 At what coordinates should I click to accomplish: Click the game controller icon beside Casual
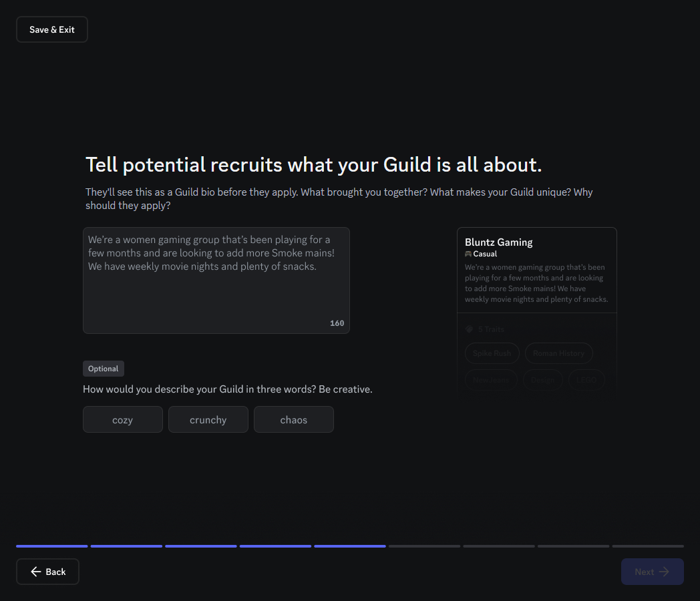(468, 254)
